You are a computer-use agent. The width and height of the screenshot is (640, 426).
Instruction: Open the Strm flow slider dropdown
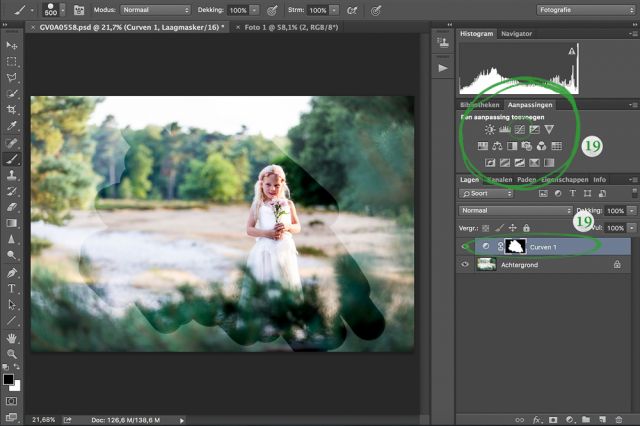[334, 10]
